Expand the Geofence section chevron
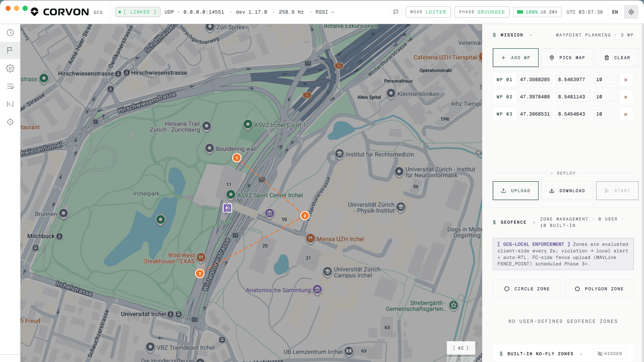The width and height of the screenshot is (644, 362). click(534, 222)
